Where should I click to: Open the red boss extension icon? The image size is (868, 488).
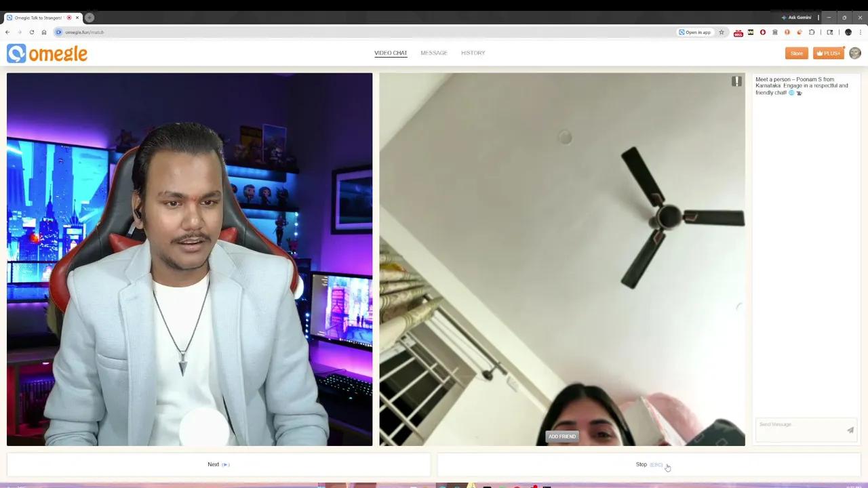tap(738, 32)
